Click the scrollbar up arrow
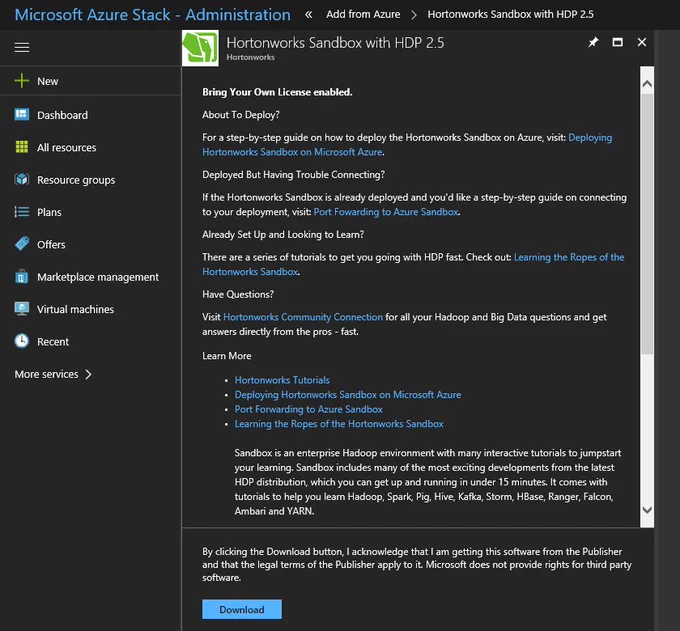This screenshot has height=631, width=680. click(647, 84)
